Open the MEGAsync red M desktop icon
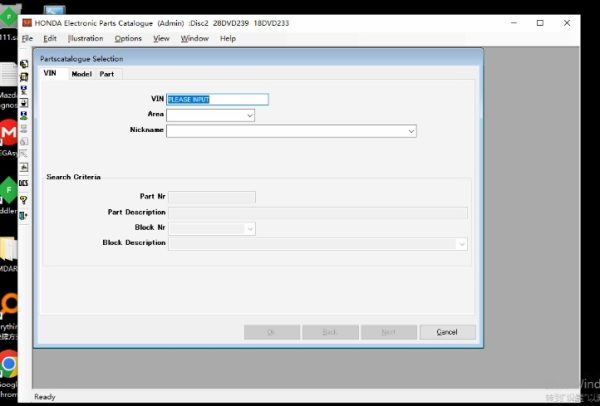The width and height of the screenshot is (600, 406). 9,132
